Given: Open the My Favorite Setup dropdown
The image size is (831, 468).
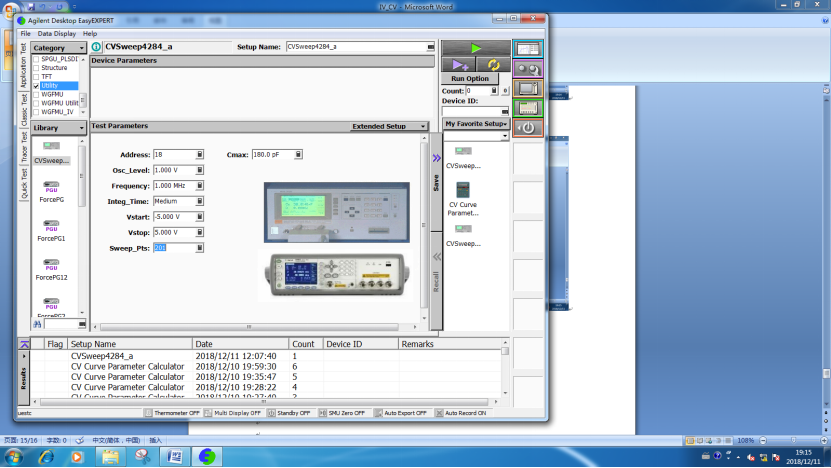Looking at the screenshot, I should point(476,123).
